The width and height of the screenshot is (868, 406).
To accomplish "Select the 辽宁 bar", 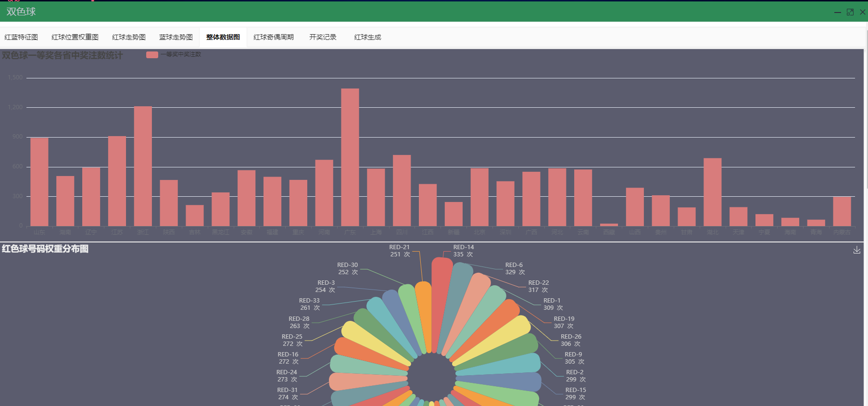I will [91, 197].
